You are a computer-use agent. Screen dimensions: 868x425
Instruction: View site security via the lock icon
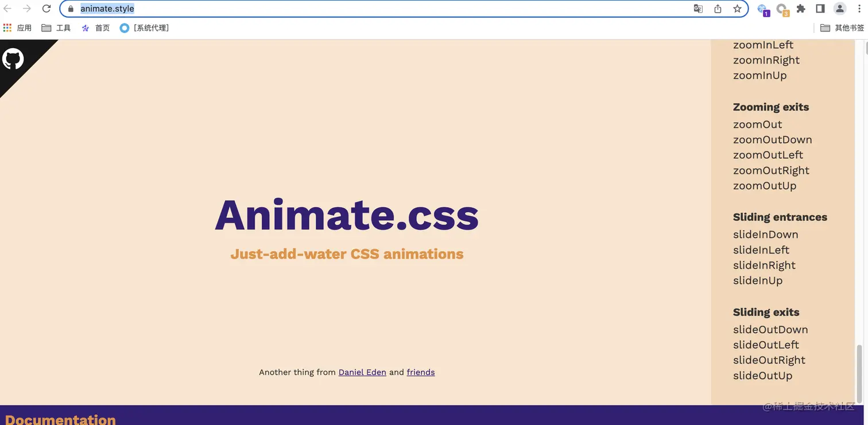[x=70, y=9]
